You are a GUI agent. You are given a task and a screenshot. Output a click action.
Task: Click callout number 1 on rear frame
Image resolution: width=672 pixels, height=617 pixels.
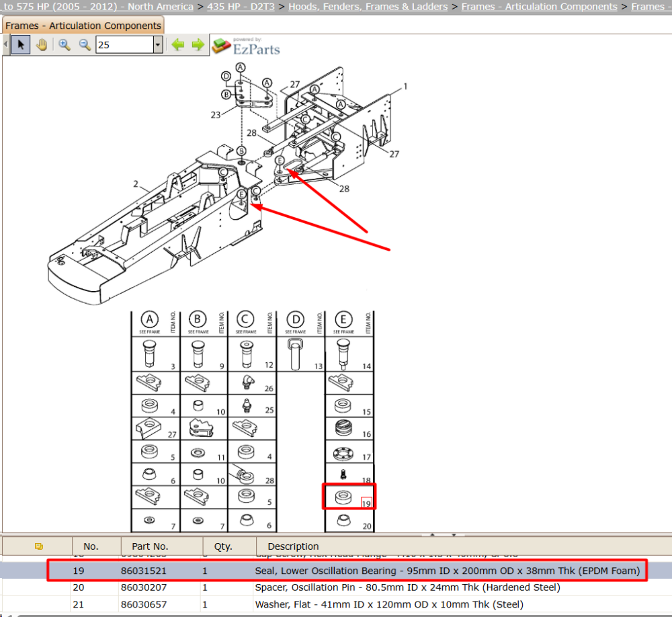[x=405, y=86]
